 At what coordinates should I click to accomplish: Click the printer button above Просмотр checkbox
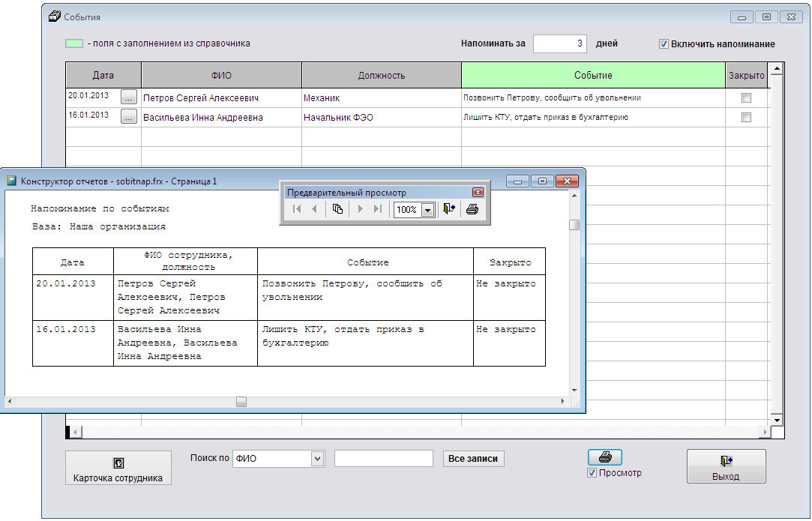pyautogui.click(x=604, y=457)
